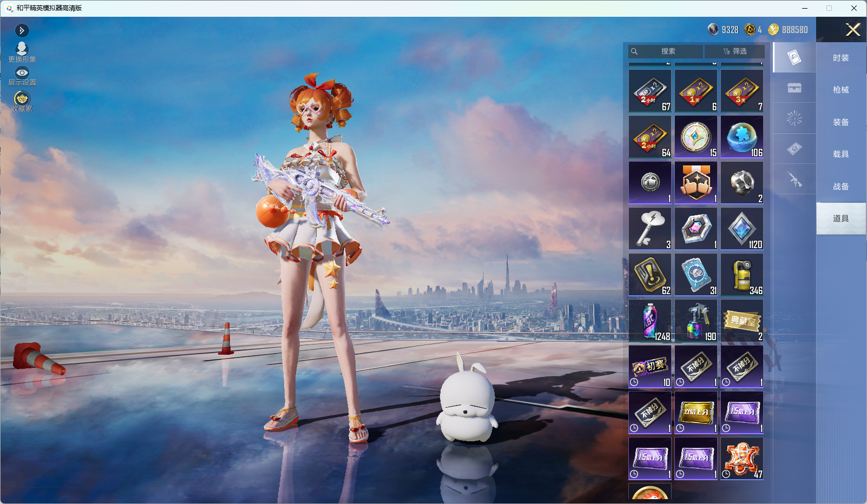Toggle 展示设置 eye display settings
This screenshot has height=504, width=867.
pos(22,76)
